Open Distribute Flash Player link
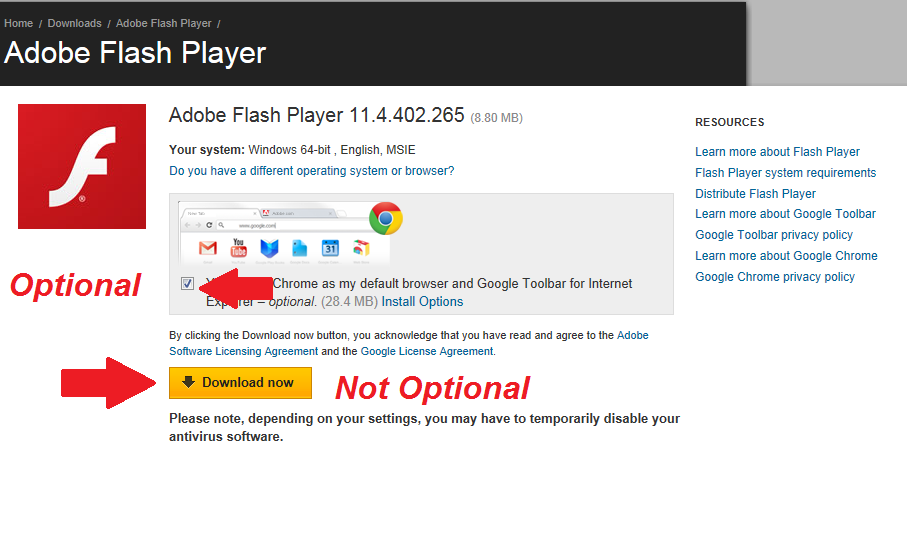Screen dimensions: 907x560 [755, 194]
